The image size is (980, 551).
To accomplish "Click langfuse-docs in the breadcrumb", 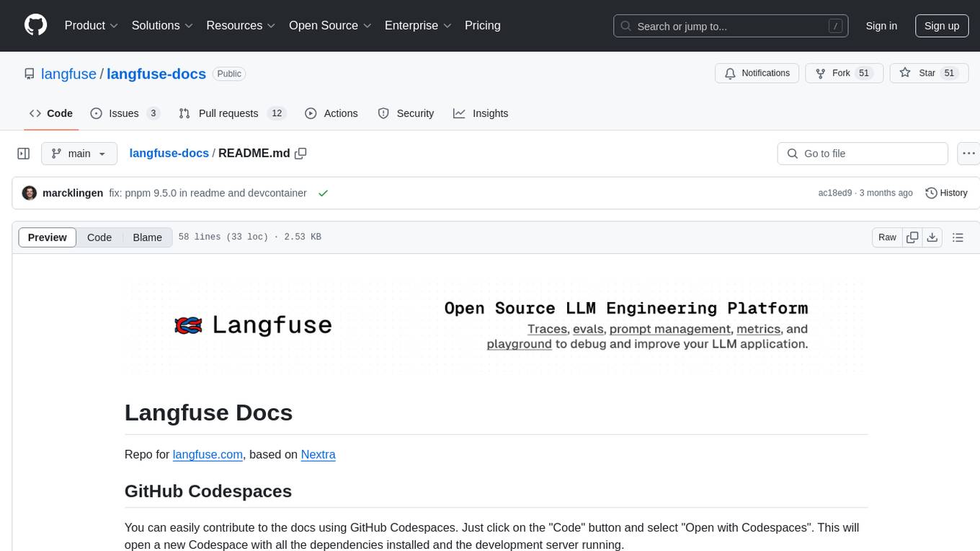I will (x=169, y=153).
